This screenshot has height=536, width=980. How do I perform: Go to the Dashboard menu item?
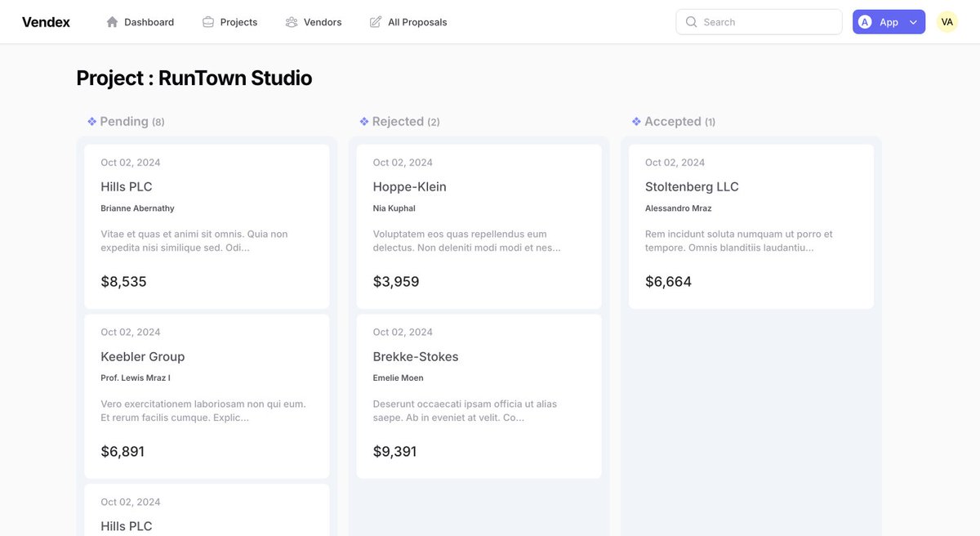pos(140,22)
